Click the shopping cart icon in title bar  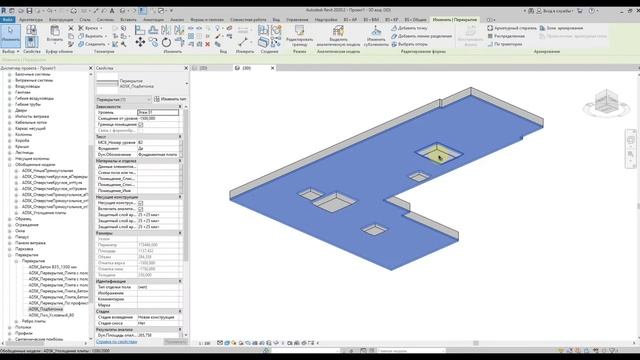(580, 11)
